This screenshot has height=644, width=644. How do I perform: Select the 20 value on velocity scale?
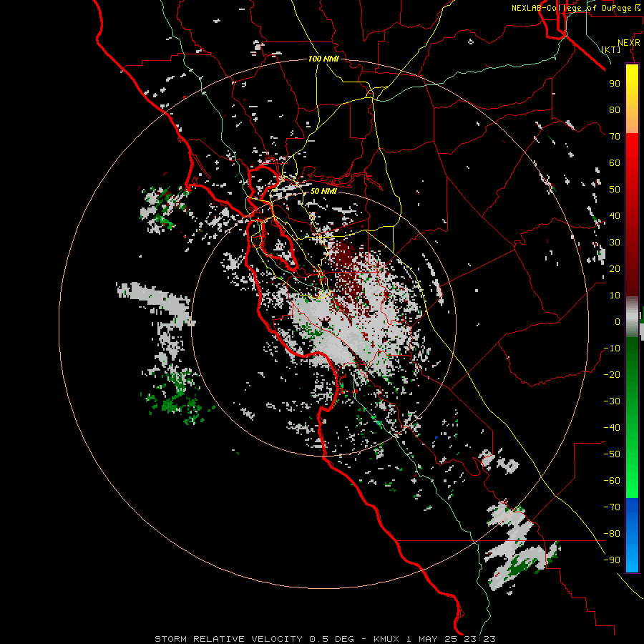pos(615,268)
